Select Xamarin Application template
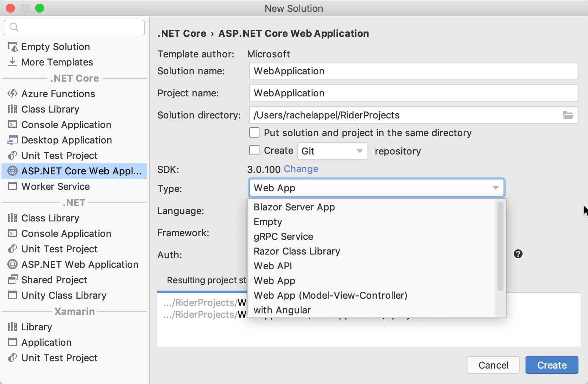Screen dimensions: 588x384 point(74,342)
